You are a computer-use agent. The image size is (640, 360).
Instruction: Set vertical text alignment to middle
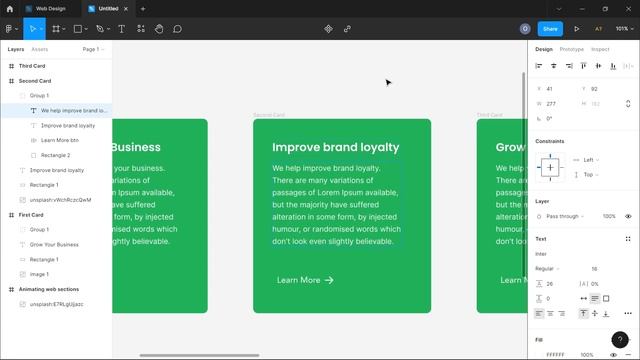[595, 313]
